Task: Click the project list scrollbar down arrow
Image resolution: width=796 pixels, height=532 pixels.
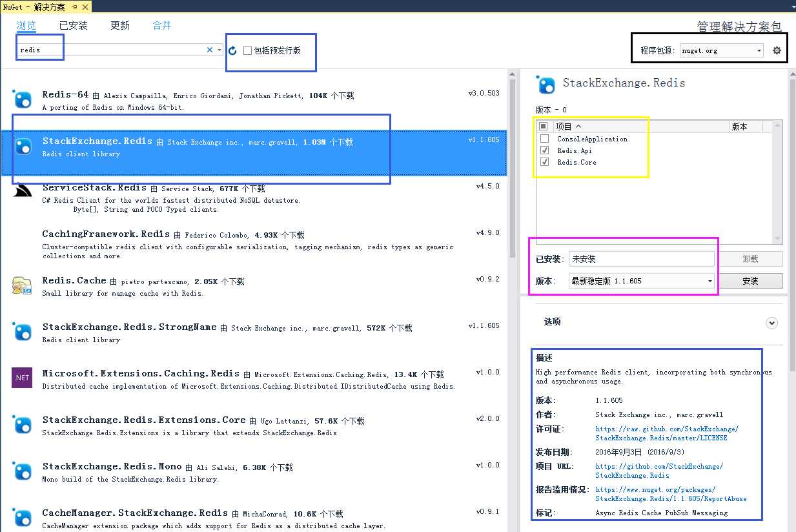Action: 777,239
